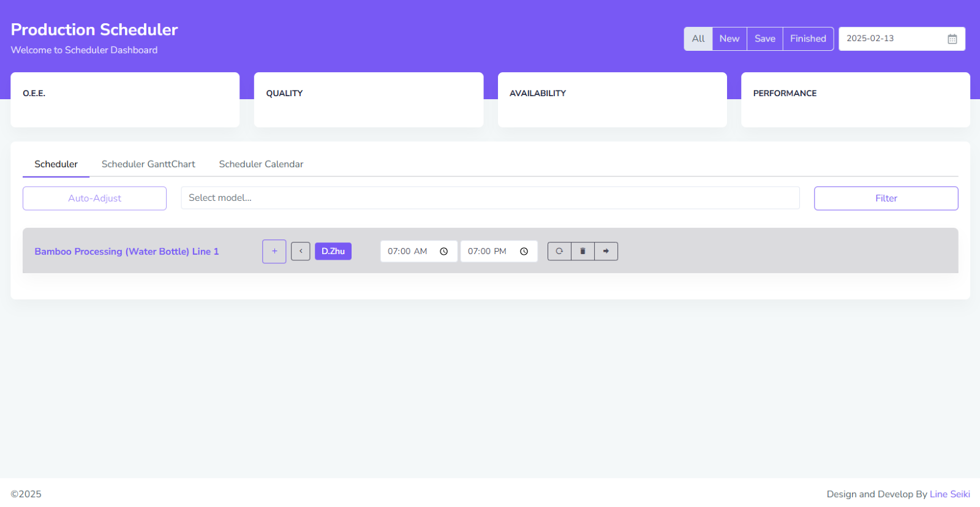The image size is (980, 507).
Task: Select the Finished status toggle
Action: click(x=808, y=39)
